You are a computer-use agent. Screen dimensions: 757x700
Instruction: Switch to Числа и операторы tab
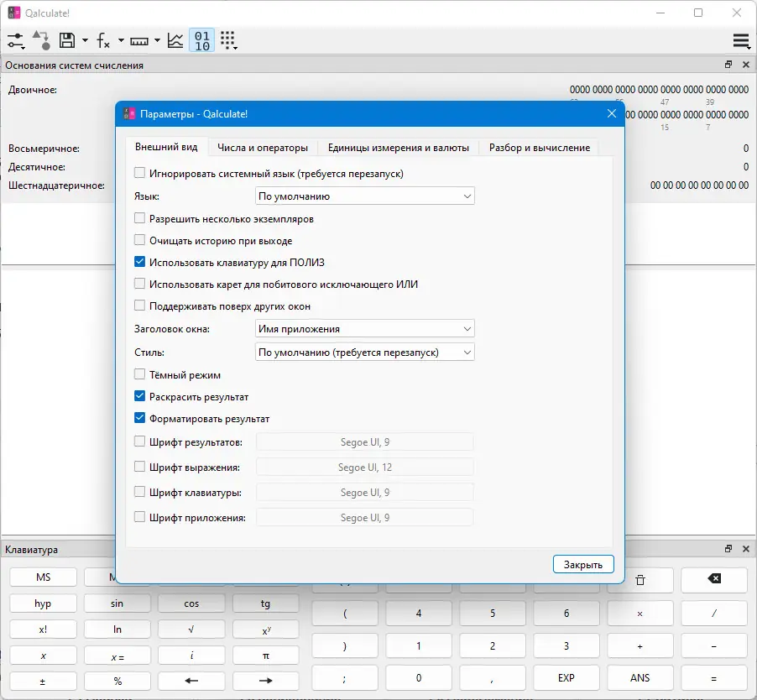pos(263,148)
